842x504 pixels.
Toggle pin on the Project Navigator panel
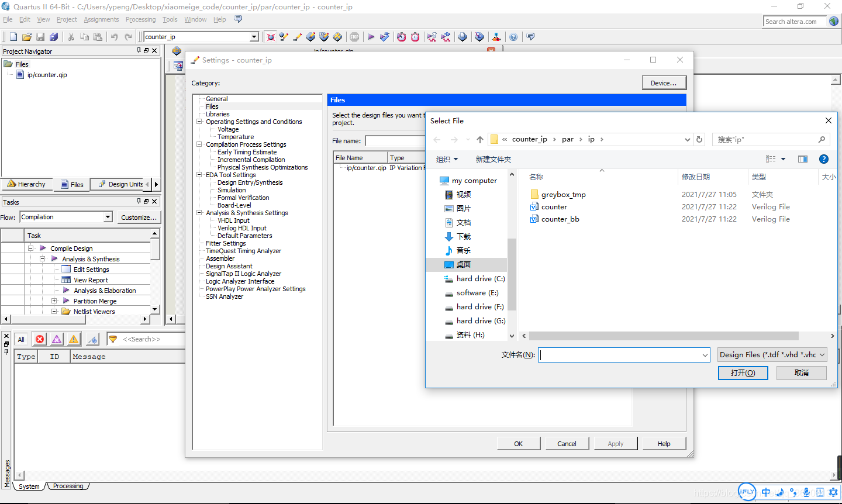139,51
